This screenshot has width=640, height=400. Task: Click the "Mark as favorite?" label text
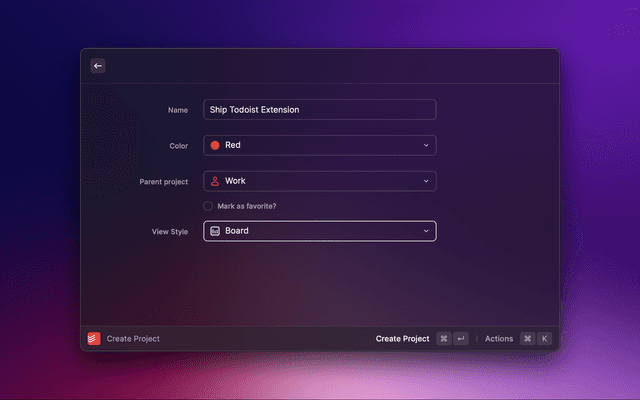point(246,206)
